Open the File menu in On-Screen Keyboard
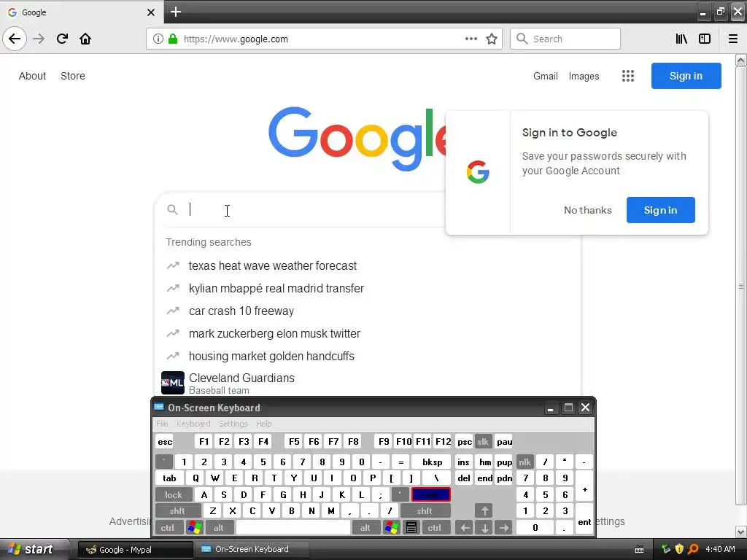Viewport: 747px width, 560px height. click(162, 424)
